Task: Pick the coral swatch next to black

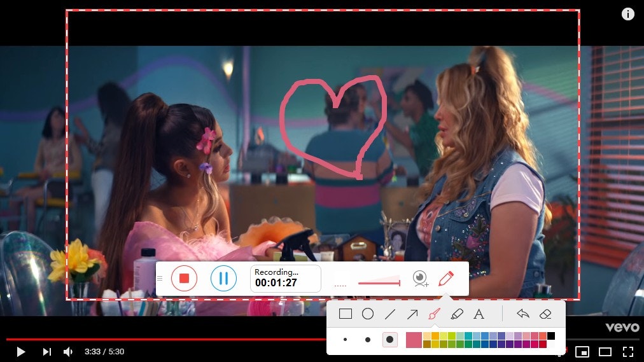Action: [x=543, y=336]
